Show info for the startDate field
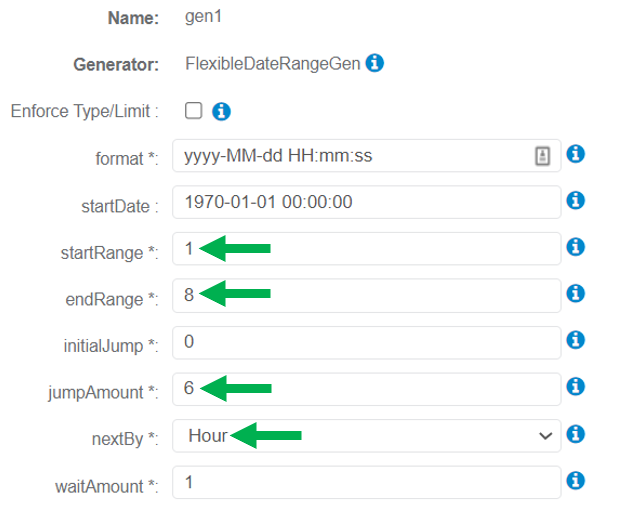The height and width of the screenshot is (518, 635). click(x=575, y=200)
